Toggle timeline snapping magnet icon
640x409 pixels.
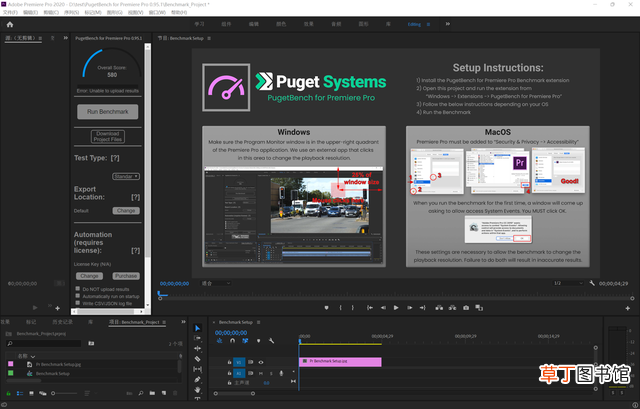click(232, 341)
